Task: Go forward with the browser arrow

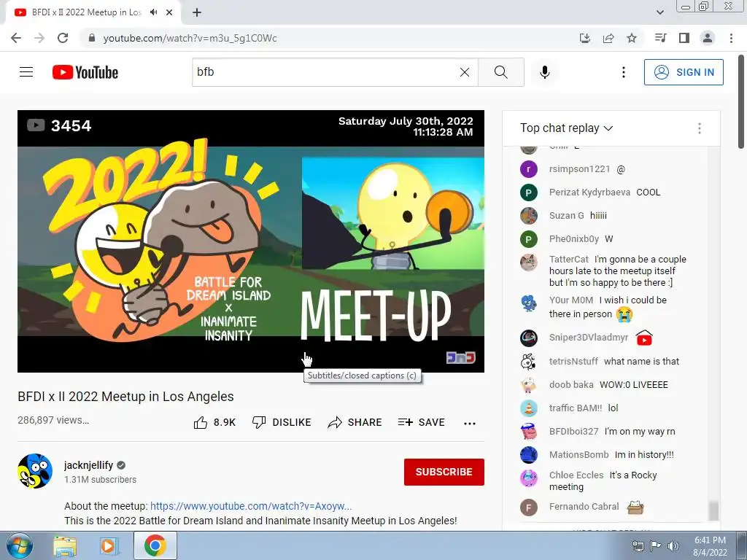Action: (x=39, y=38)
